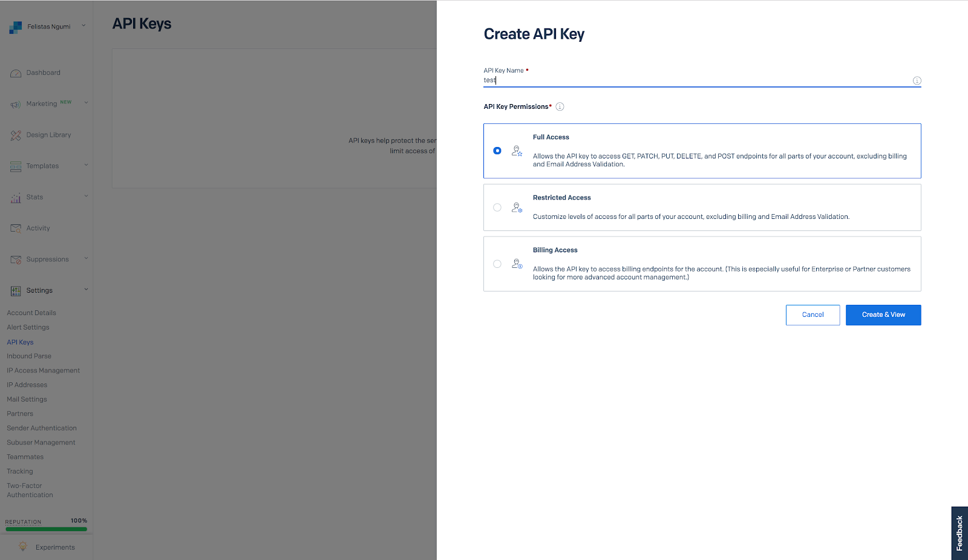Click the Marketing megaphone icon
The width and height of the screenshot is (968, 560).
pos(16,104)
